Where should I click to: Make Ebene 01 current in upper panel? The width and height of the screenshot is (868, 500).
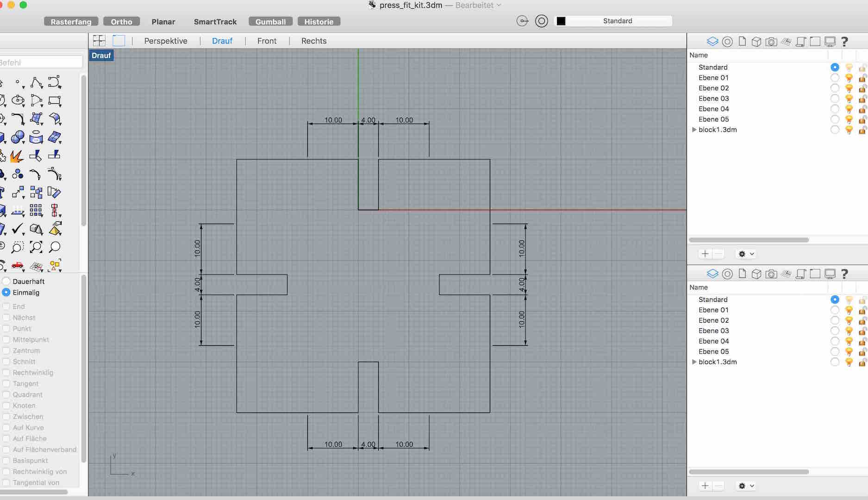pyautogui.click(x=835, y=78)
